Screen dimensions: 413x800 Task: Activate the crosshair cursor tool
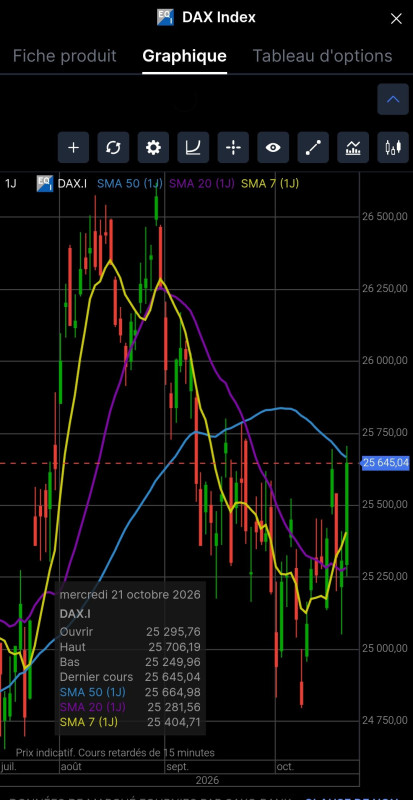tap(233, 147)
